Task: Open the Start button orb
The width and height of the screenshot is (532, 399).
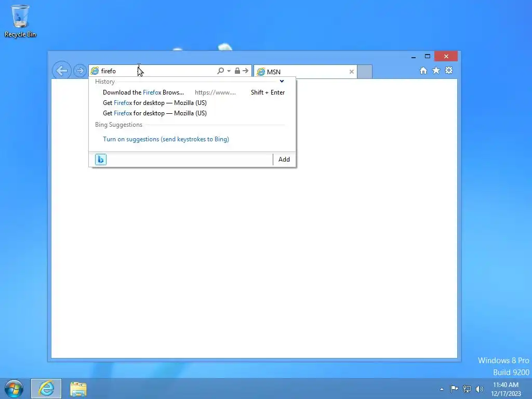Action: tap(14, 389)
